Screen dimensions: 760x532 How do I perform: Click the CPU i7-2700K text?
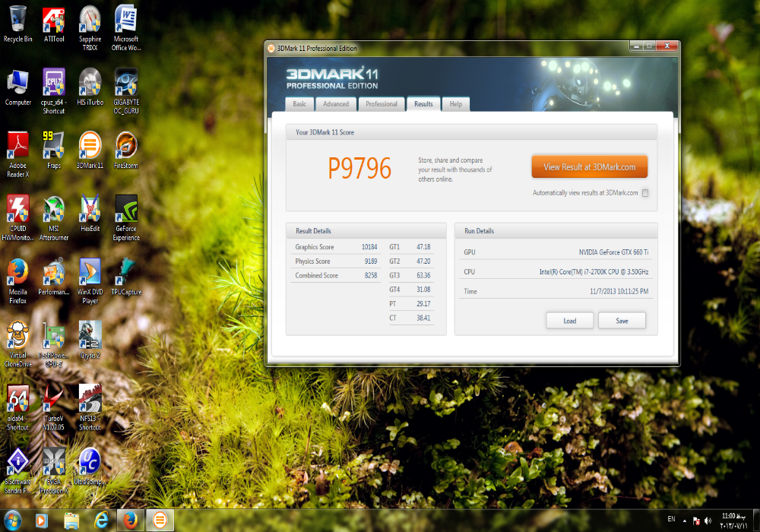[x=594, y=272]
